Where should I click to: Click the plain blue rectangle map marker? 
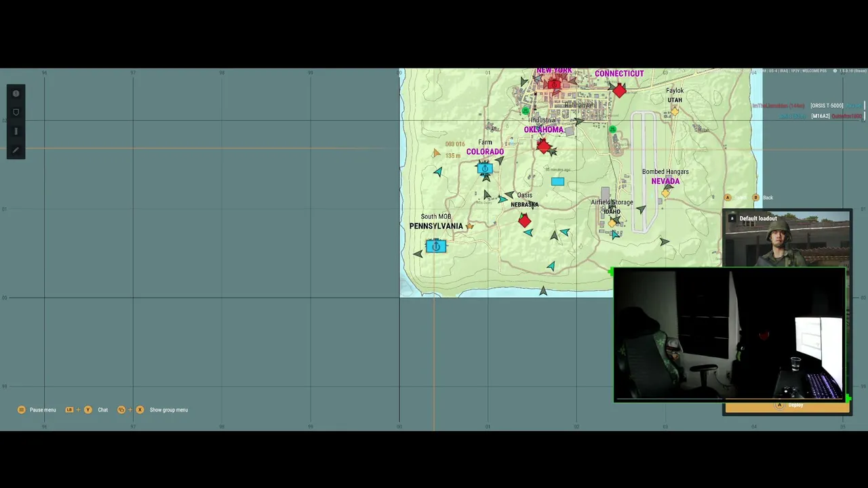557,182
